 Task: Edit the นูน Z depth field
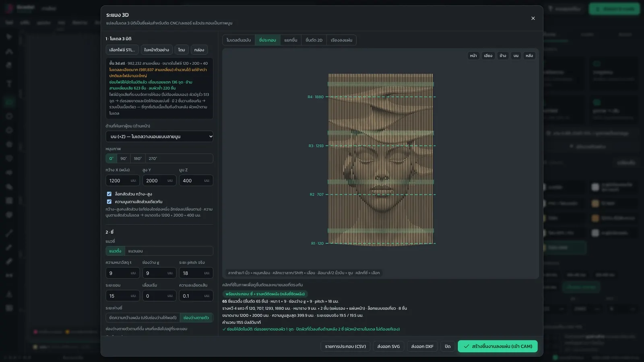tap(196, 181)
